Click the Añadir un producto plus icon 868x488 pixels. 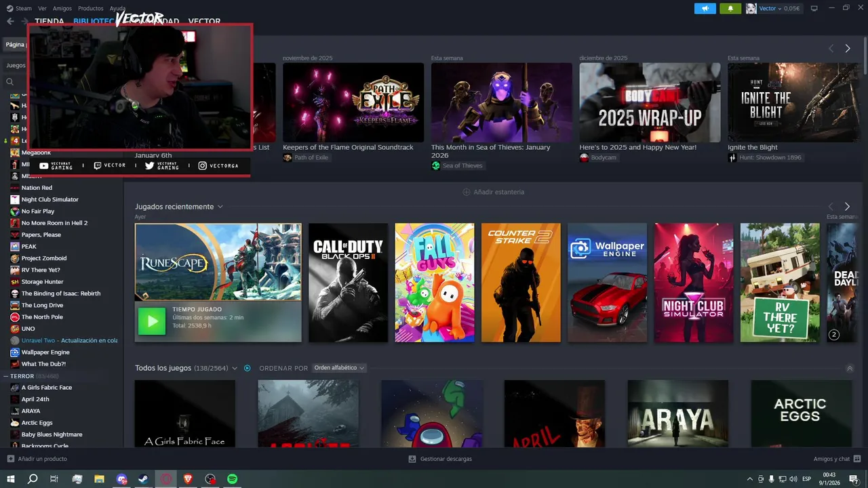tap(10, 459)
